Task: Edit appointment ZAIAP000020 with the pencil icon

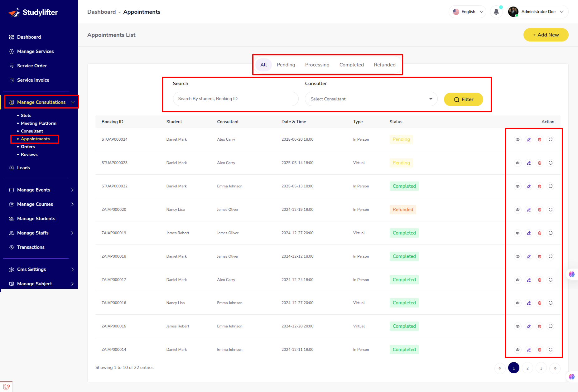Action: click(x=529, y=210)
